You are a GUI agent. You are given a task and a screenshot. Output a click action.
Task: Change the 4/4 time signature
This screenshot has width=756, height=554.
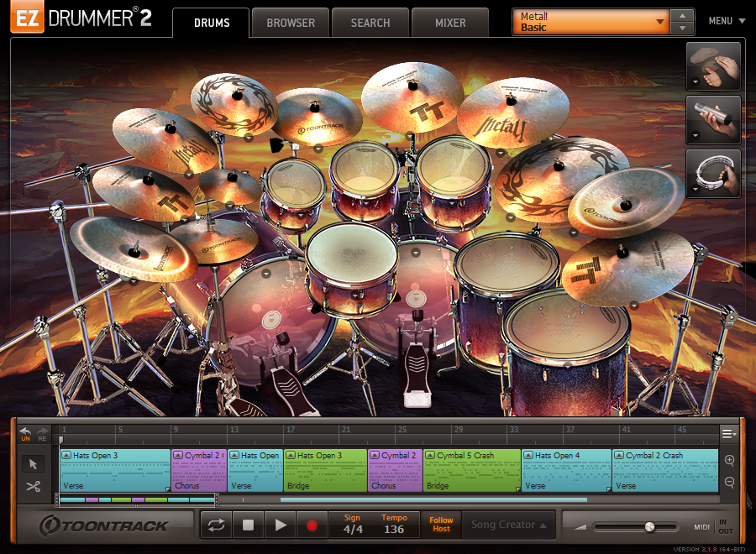[x=353, y=529]
